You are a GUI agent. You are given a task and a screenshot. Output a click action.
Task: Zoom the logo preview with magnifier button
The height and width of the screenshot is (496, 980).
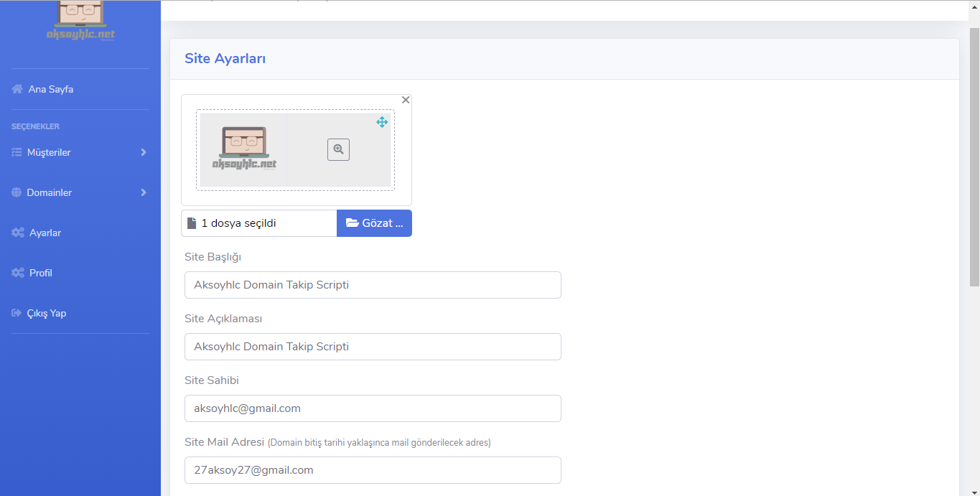pyautogui.click(x=338, y=149)
